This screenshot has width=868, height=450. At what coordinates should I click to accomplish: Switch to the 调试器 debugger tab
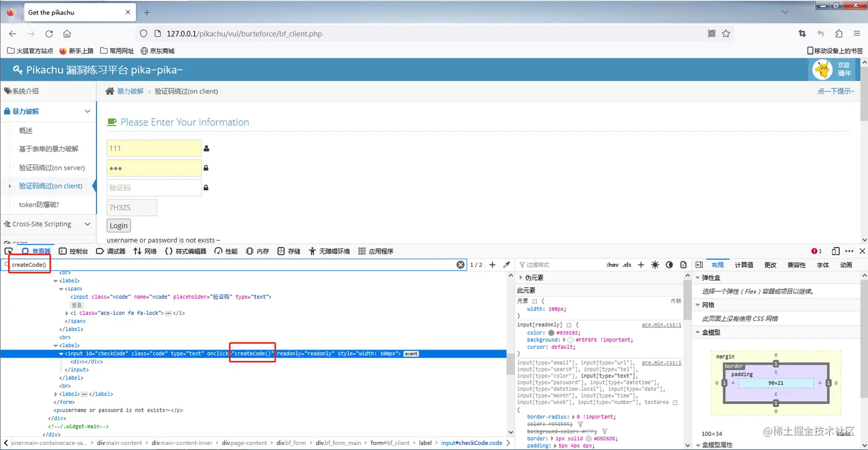(x=110, y=251)
